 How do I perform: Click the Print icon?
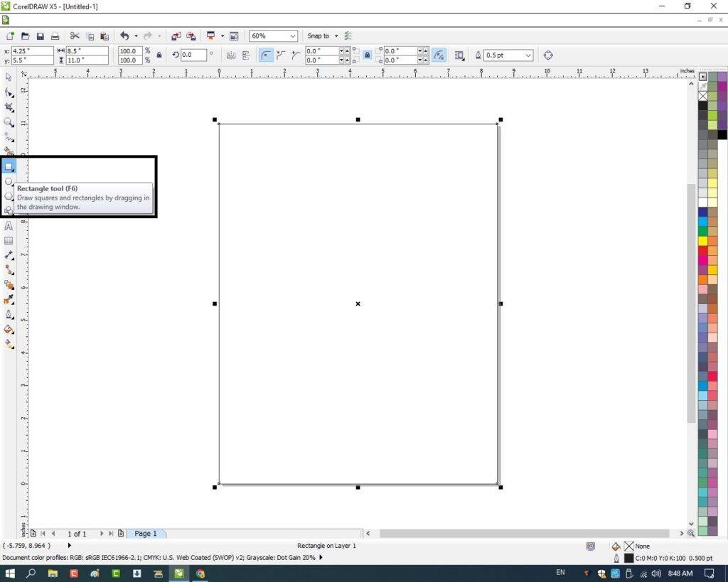pos(55,36)
